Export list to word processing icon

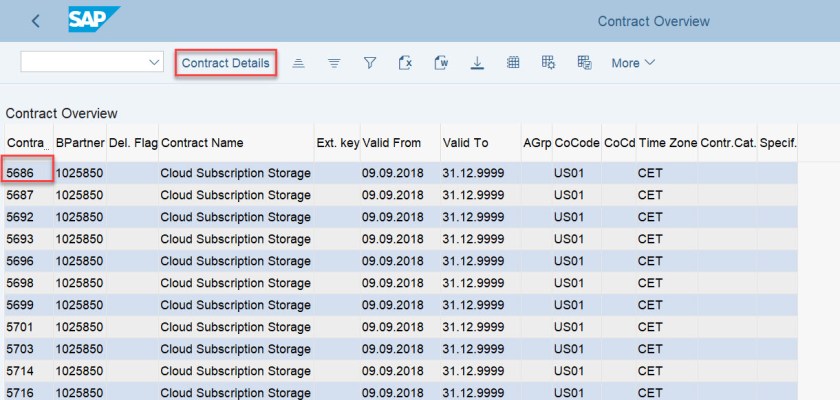coord(441,63)
